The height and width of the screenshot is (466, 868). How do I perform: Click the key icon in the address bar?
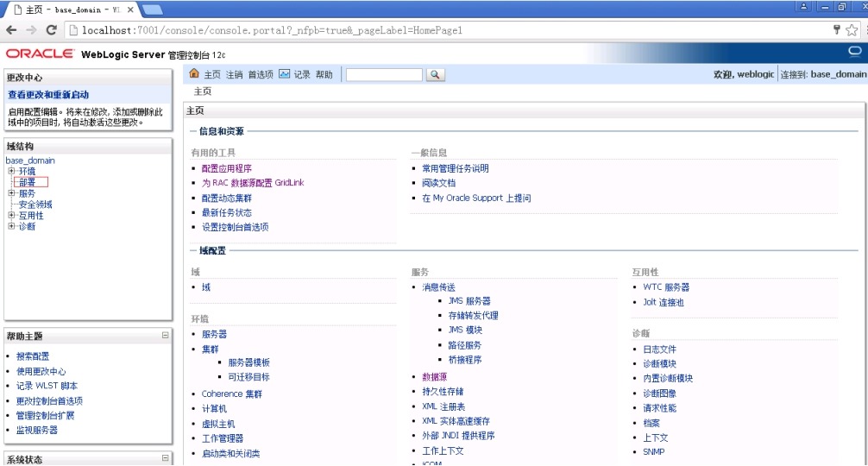coord(836,29)
